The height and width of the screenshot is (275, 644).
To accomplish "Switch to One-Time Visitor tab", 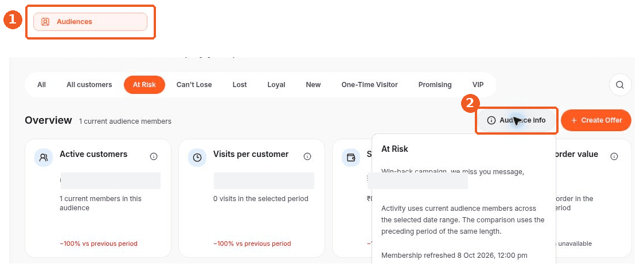I will point(369,85).
